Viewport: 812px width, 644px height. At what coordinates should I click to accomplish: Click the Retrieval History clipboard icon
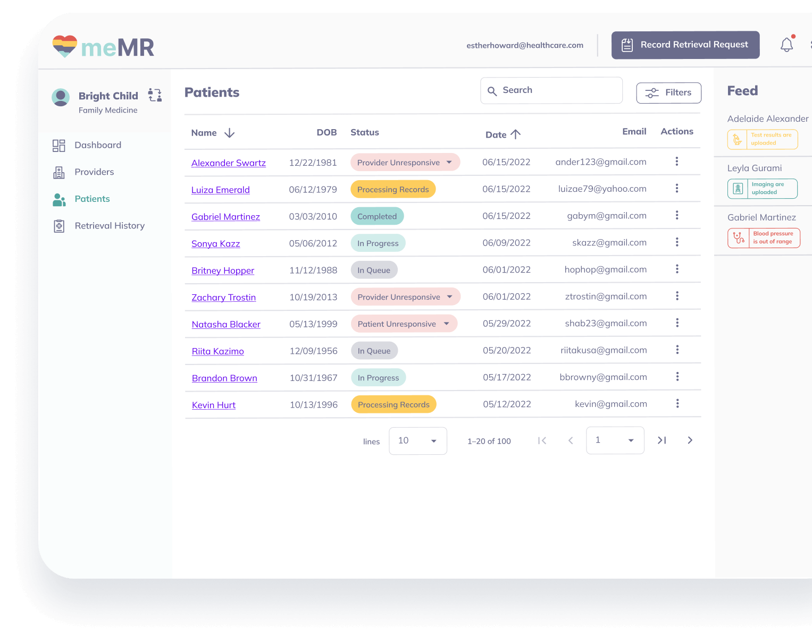[x=59, y=226]
